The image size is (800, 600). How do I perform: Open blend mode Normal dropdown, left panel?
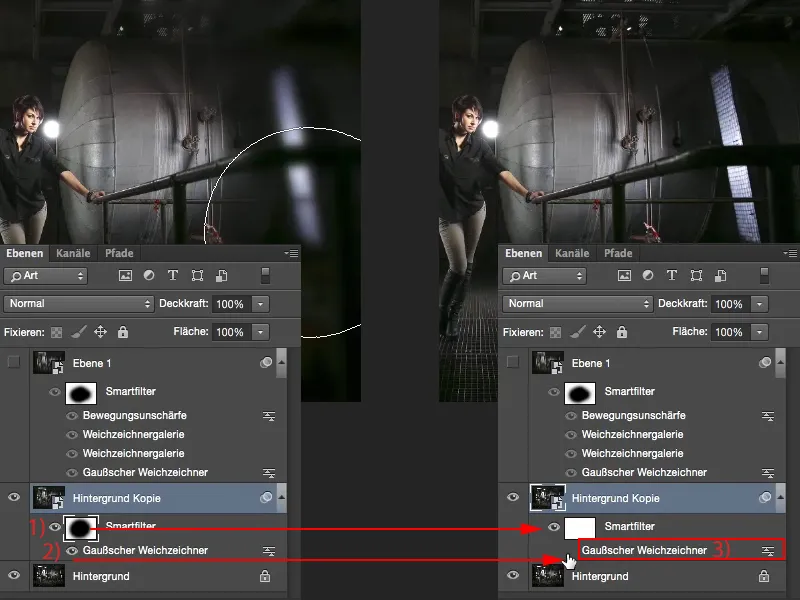(x=79, y=304)
